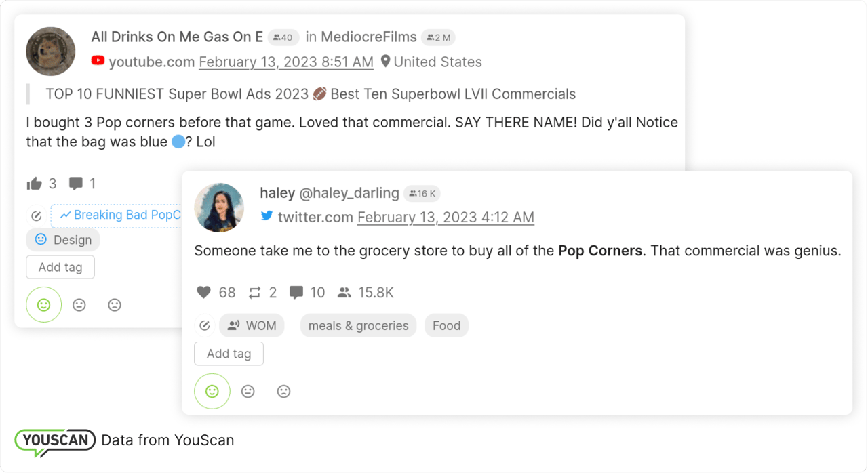The image size is (868, 473).
Task: Open the February 13, 2023 4:12 AM link
Action: (x=446, y=218)
